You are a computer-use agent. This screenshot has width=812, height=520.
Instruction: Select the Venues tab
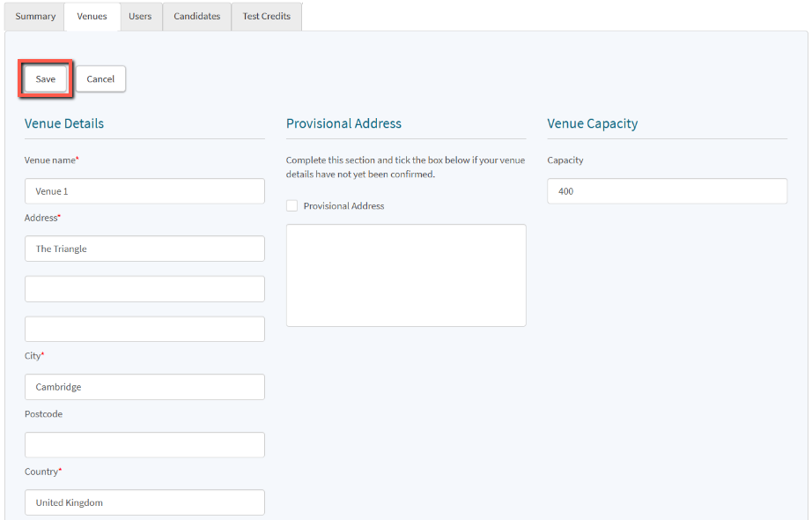(x=92, y=17)
